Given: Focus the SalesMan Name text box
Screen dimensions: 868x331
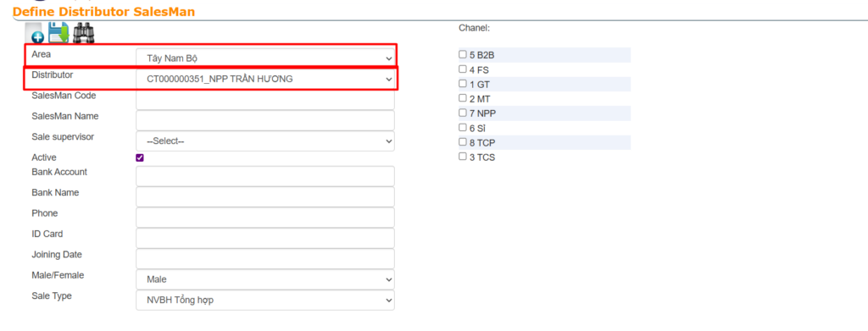Looking at the screenshot, I should pyautogui.click(x=265, y=120).
